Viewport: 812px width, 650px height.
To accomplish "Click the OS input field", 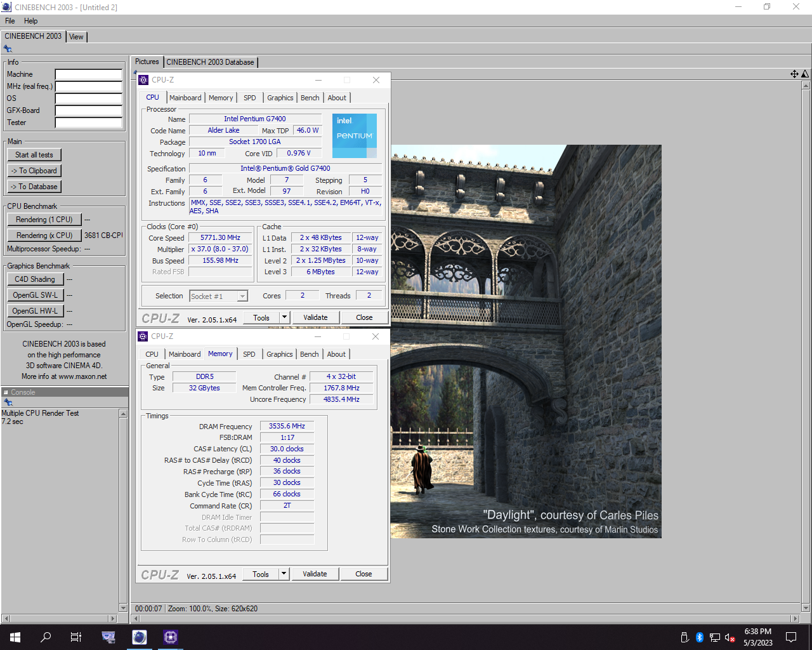I will coord(89,98).
